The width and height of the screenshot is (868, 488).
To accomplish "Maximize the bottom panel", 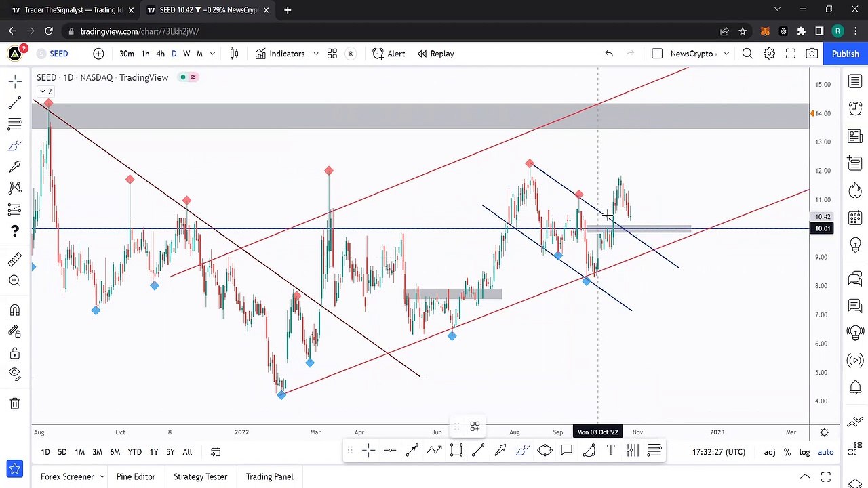I will point(825,476).
